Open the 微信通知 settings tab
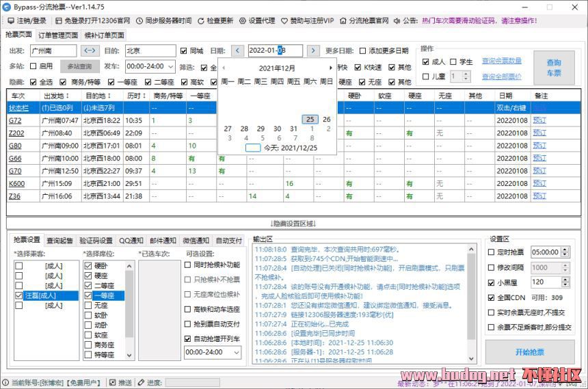This screenshot has height=389, width=588. point(195,240)
